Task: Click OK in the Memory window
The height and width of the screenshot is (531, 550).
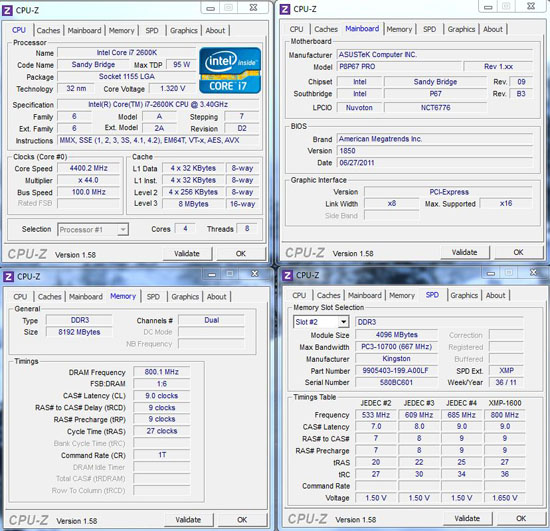Action: pos(242,520)
